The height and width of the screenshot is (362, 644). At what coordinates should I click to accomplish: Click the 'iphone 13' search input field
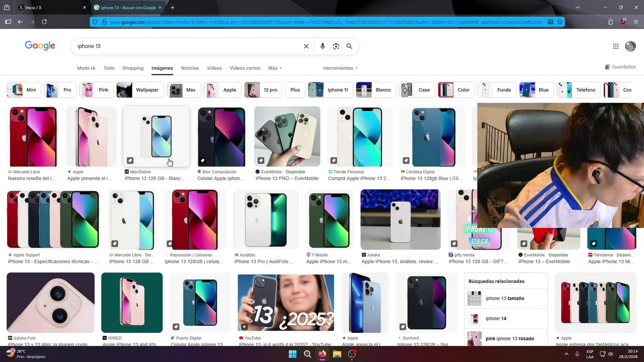[186, 46]
